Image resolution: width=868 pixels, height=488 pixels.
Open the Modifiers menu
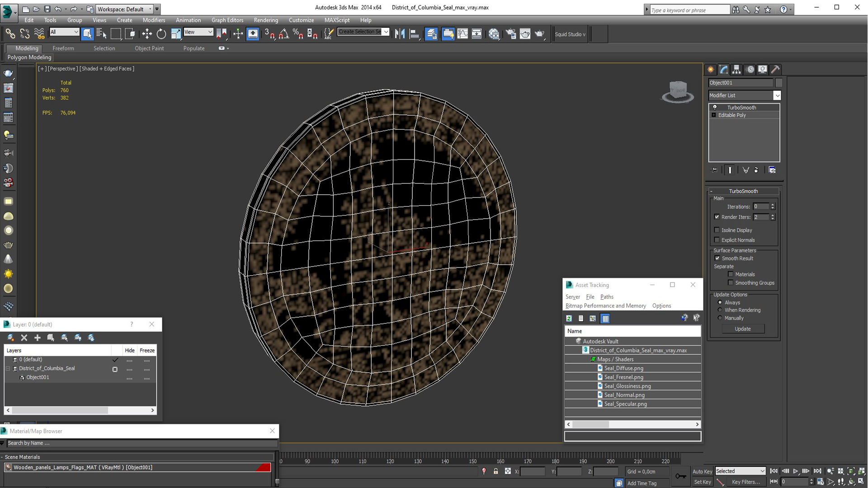(x=154, y=20)
